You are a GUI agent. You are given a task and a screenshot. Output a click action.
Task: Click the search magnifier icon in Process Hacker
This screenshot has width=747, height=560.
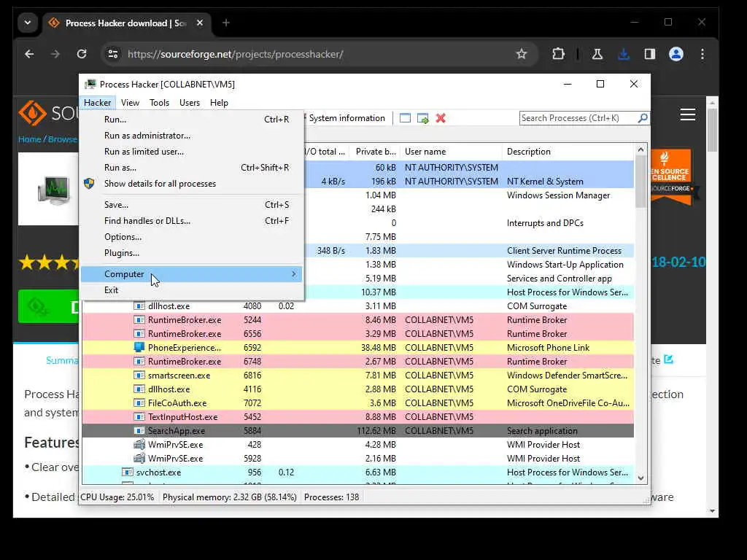point(643,117)
